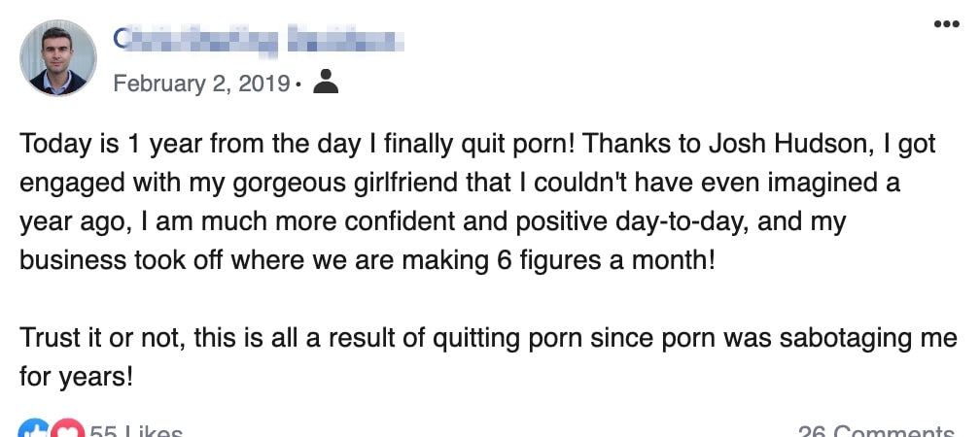Open the blurred author name link
980x437 pixels.
(258, 41)
